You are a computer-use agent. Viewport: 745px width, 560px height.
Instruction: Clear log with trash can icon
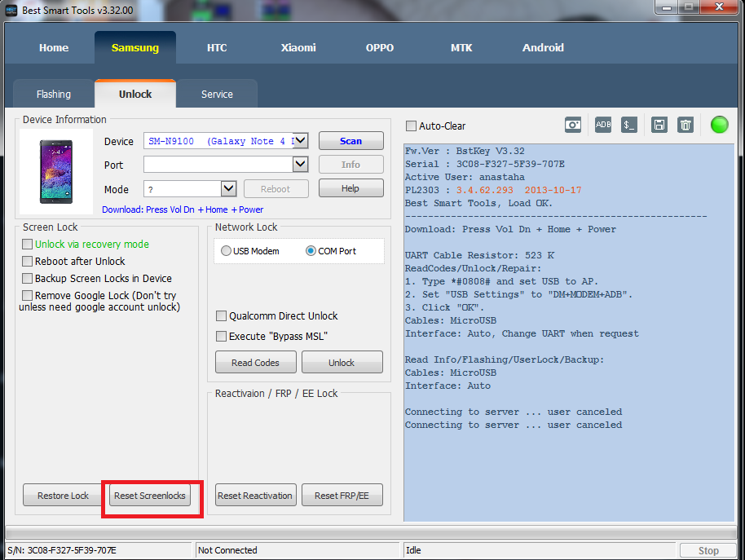(x=685, y=125)
